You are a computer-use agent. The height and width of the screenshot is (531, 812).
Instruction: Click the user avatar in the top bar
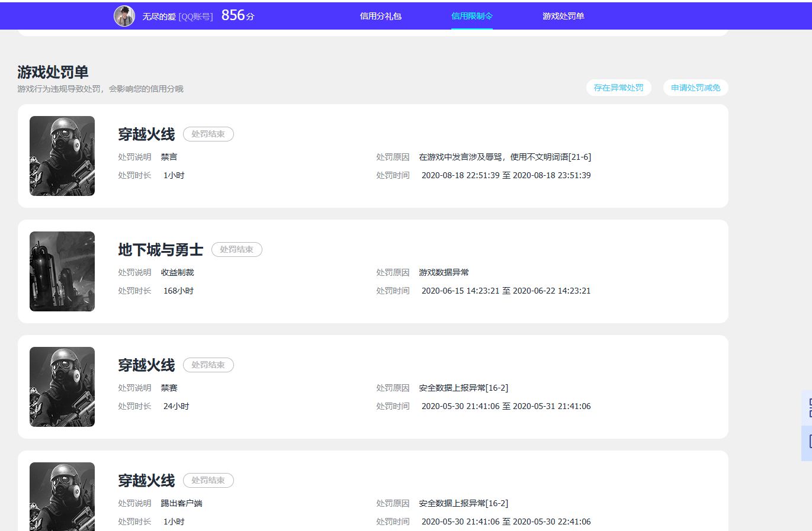click(124, 16)
